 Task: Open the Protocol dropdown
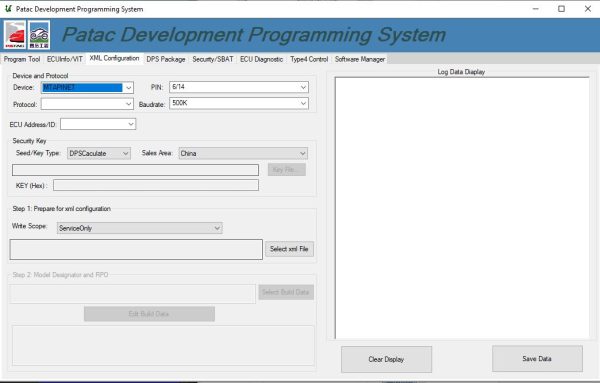(129, 104)
